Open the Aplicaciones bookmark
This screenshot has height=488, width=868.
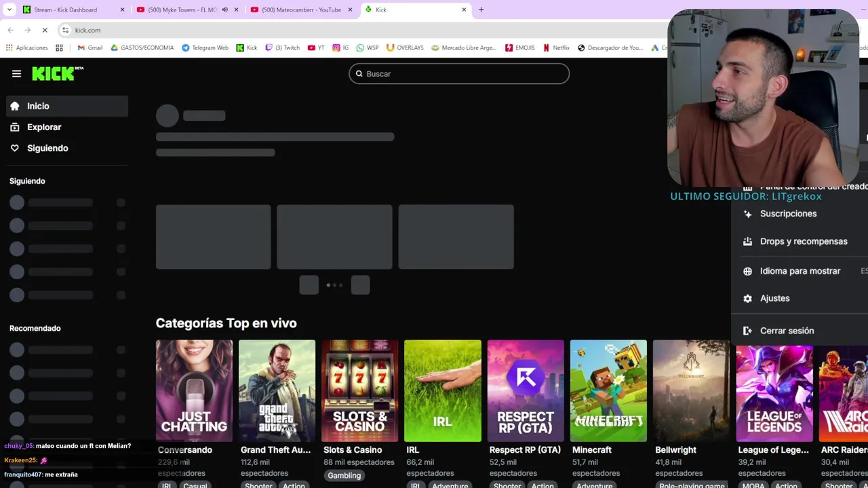(x=26, y=47)
